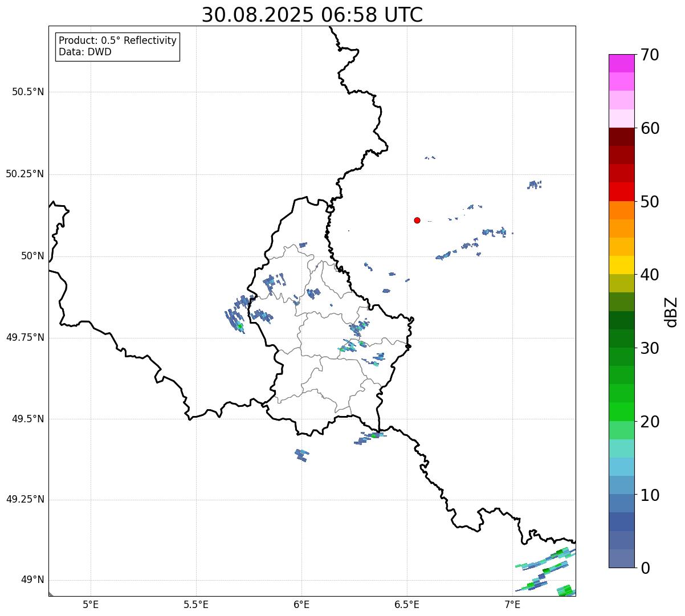Click the colorbar tick label '60'
Screen dimensions: 685x616
point(650,128)
